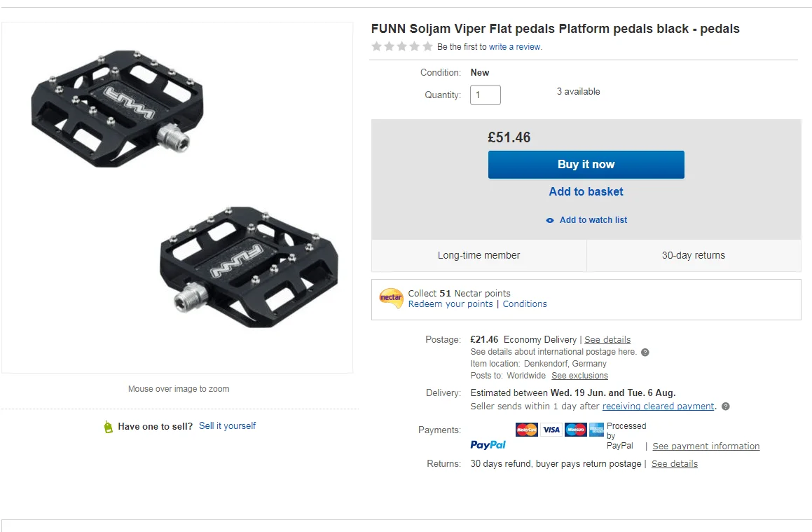Click the PayPal logo
Image resolution: width=812 pixels, height=532 pixels.
pyautogui.click(x=488, y=445)
